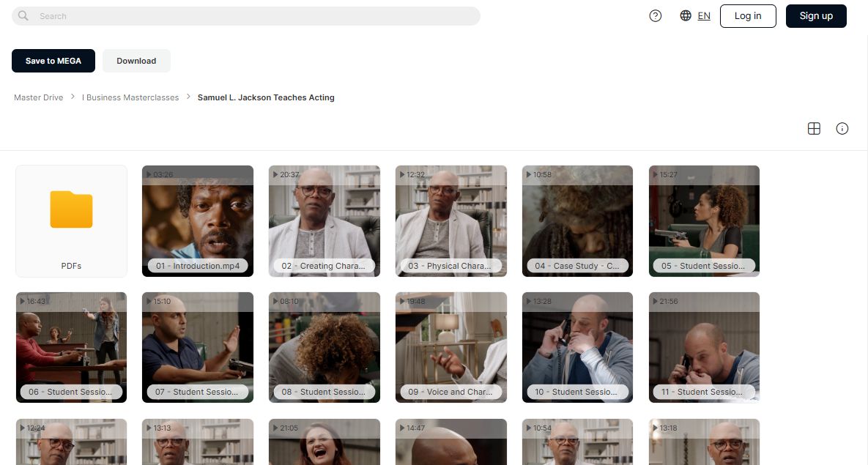The width and height of the screenshot is (868, 465).
Task: Open the help question mark icon
Action: pos(656,16)
